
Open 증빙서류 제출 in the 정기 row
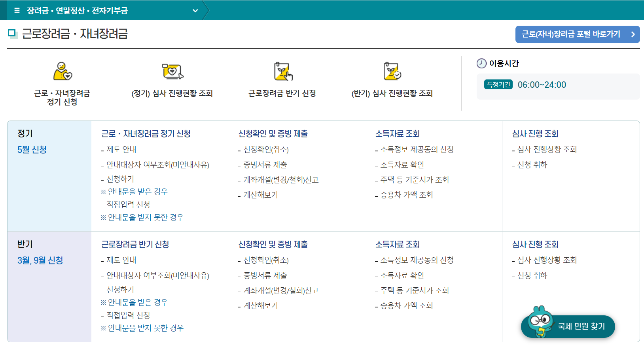(x=265, y=165)
